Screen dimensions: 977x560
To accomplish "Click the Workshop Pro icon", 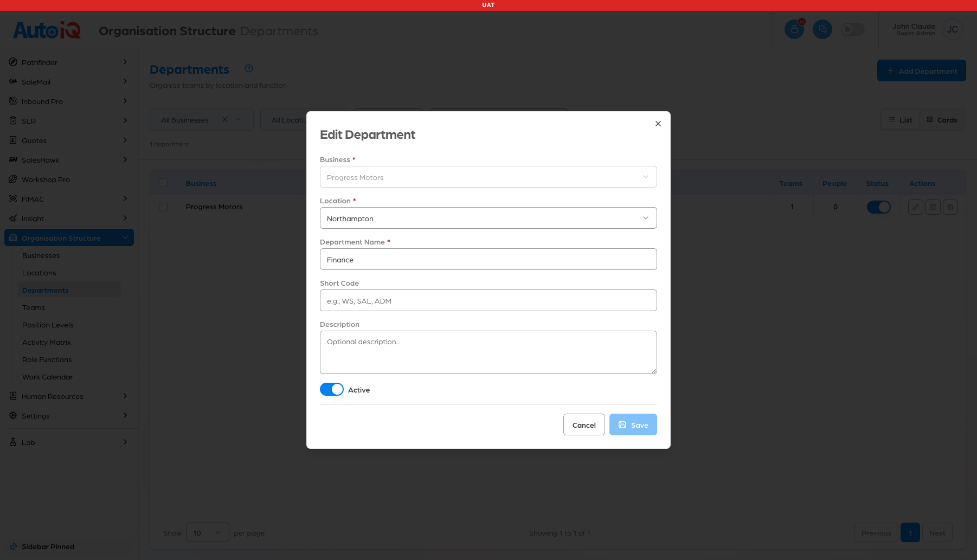I will pyautogui.click(x=13, y=179).
